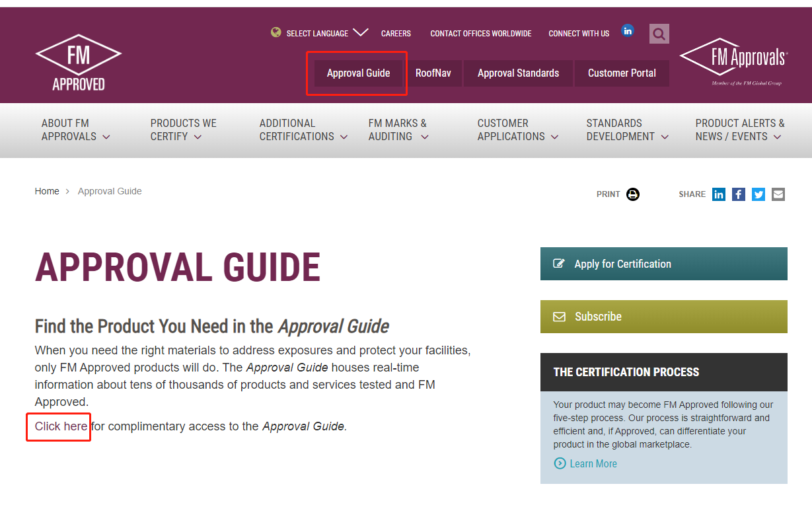The image size is (812, 511).
Task: Expand the About FM Approvals menu
Action: click(x=75, y=130)
